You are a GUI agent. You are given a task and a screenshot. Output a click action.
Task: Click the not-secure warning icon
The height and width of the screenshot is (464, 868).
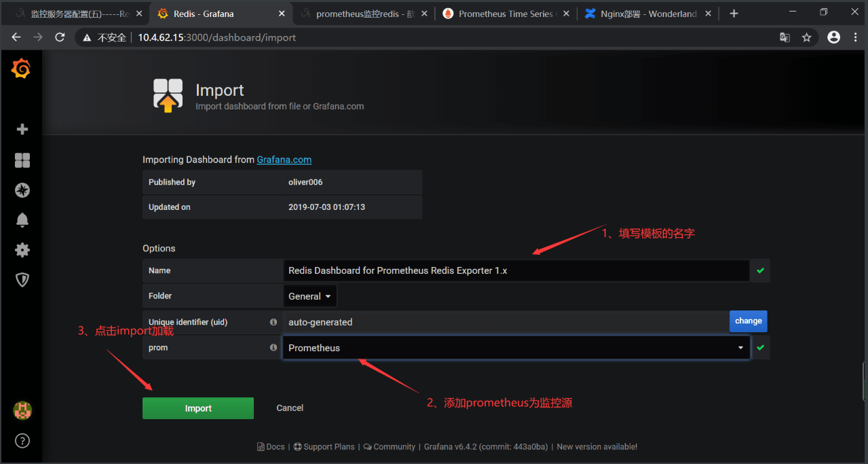point(87,37)
